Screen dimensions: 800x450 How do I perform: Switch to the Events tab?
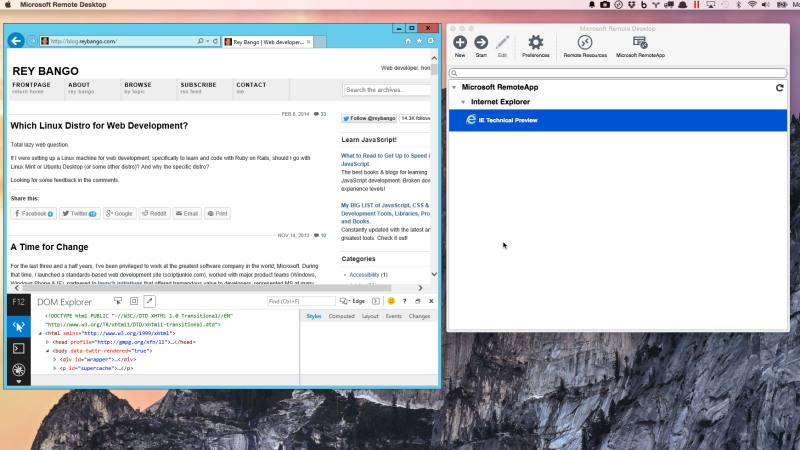(393, 316)
